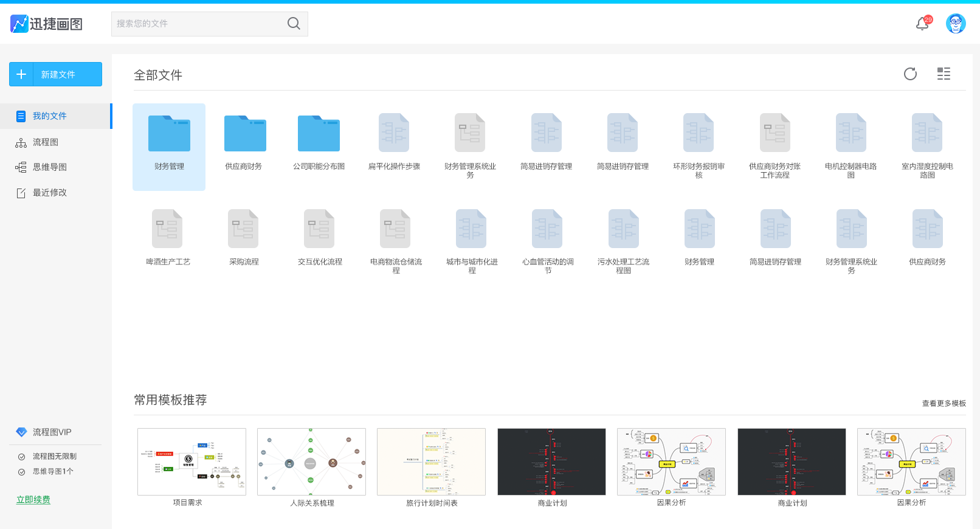Open the user avatar profile

point(956,24)
